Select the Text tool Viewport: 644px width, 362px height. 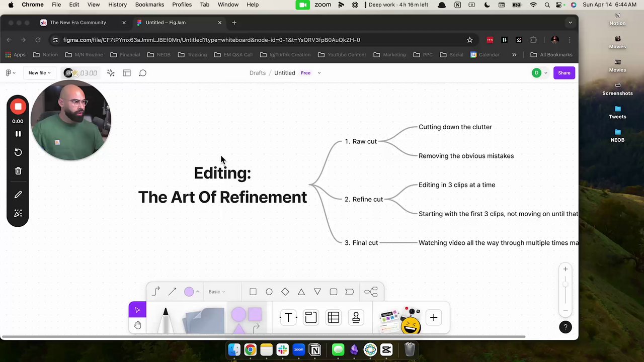pos(288,317)
